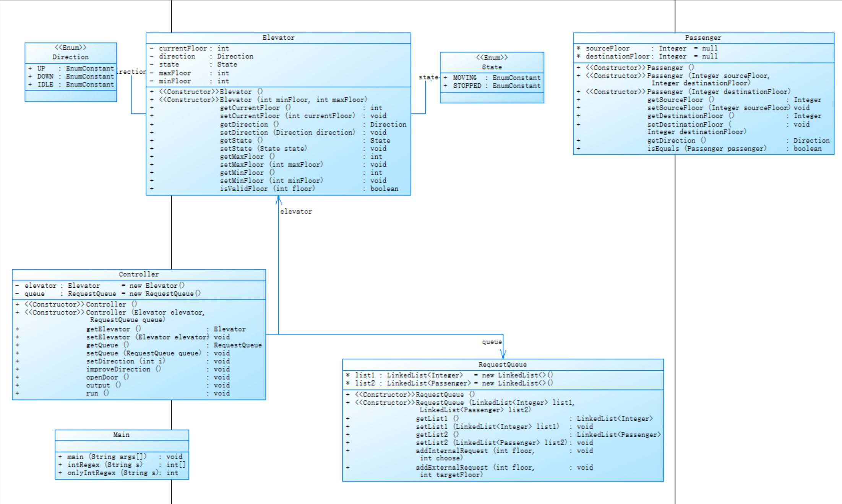Click the MOVING enum constant
The width and height of the screenshot is (842, 504).
pos(465,78)
